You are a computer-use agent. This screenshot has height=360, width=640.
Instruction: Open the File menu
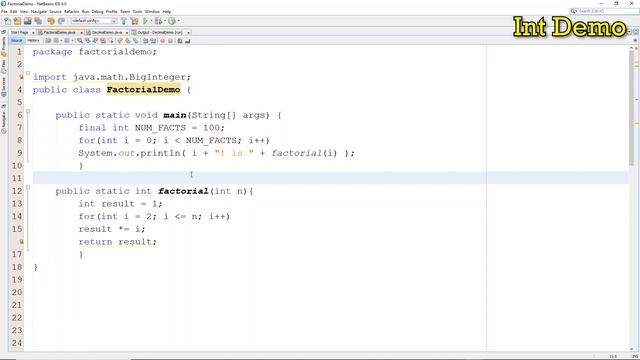click(4, 11)
